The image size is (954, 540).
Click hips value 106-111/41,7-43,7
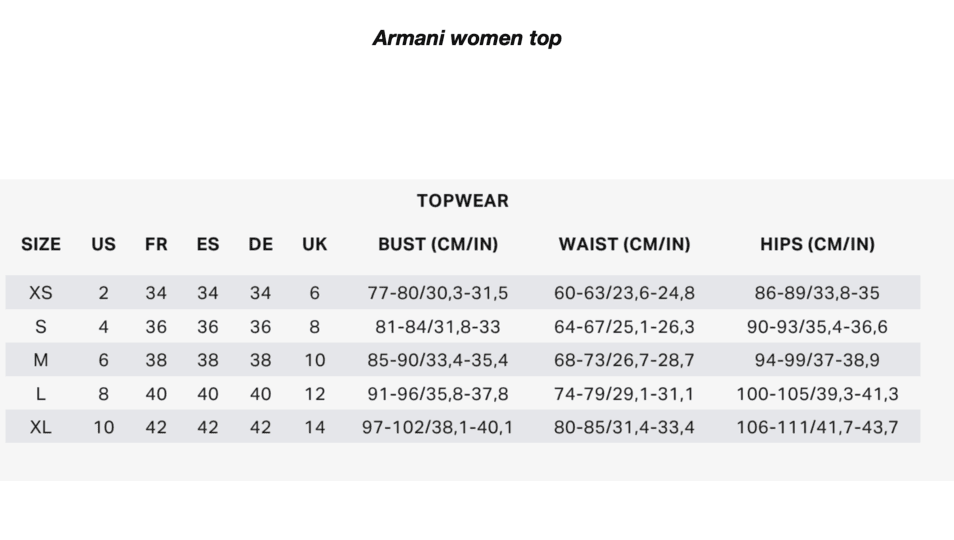tap(817, 428)
